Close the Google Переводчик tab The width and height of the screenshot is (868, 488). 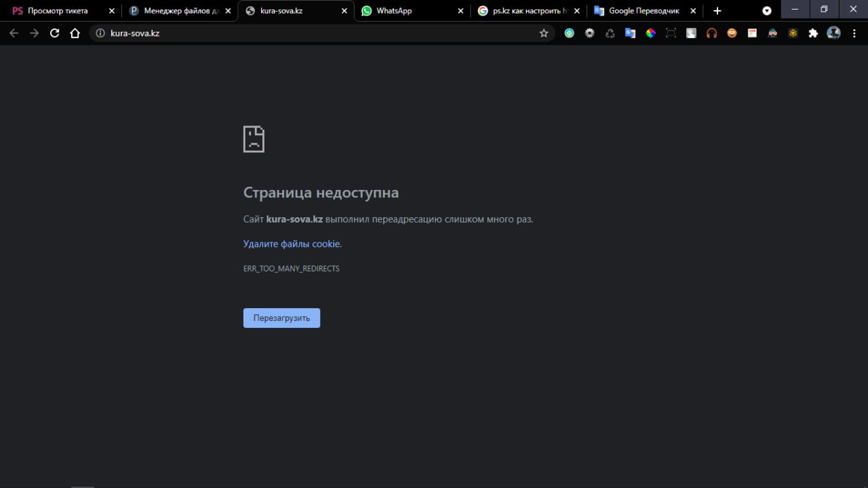coord(693,11)
